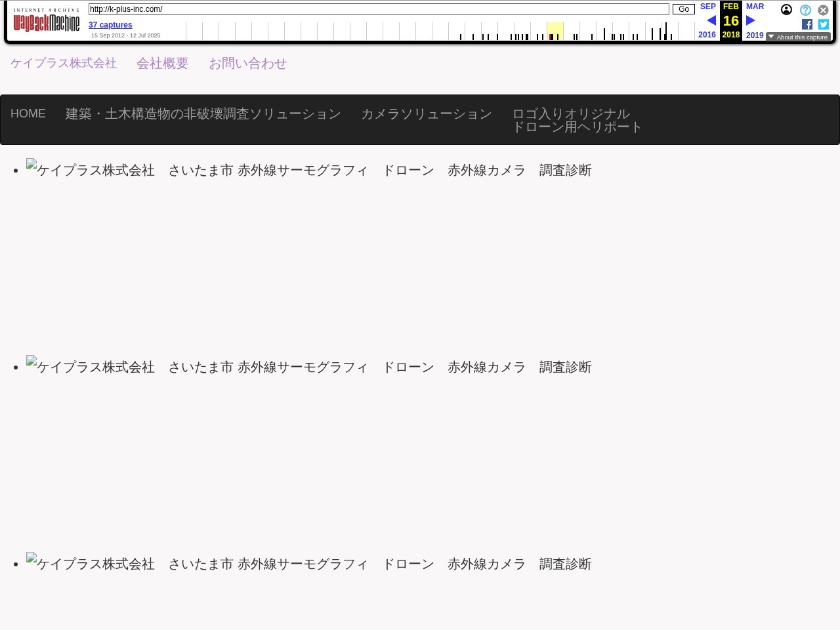Close the Wayback toolbar
Screen dimensions: 840x630
tap(823, 10)
